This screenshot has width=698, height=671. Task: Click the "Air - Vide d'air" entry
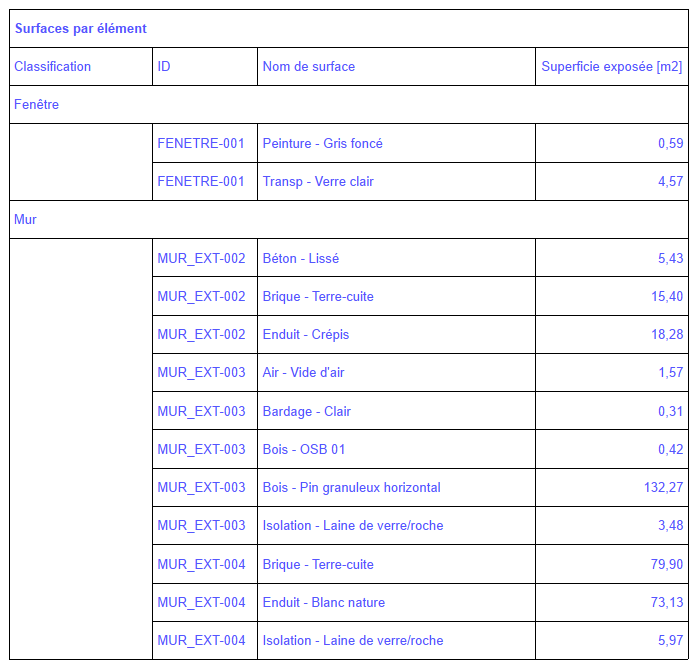click(303, 373)
